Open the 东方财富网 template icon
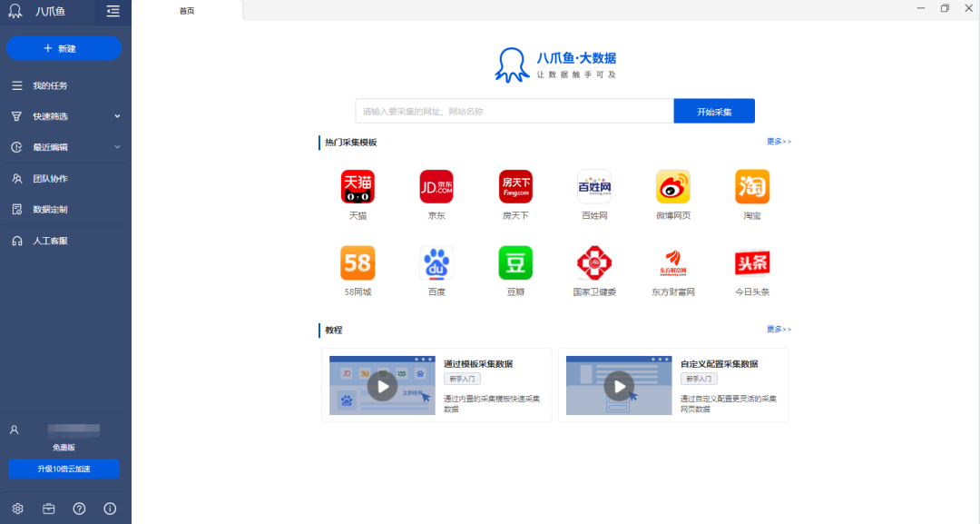The image size is (980, 524). (x=673, y=262)
